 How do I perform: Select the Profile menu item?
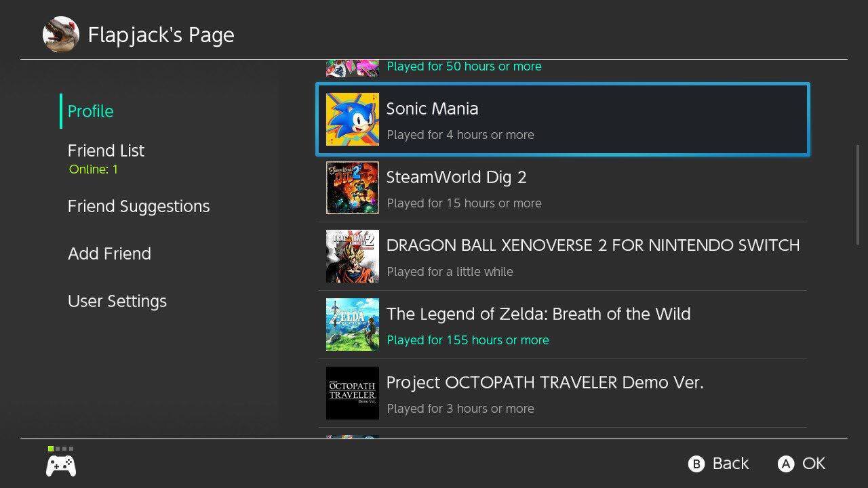click(91, 111)
